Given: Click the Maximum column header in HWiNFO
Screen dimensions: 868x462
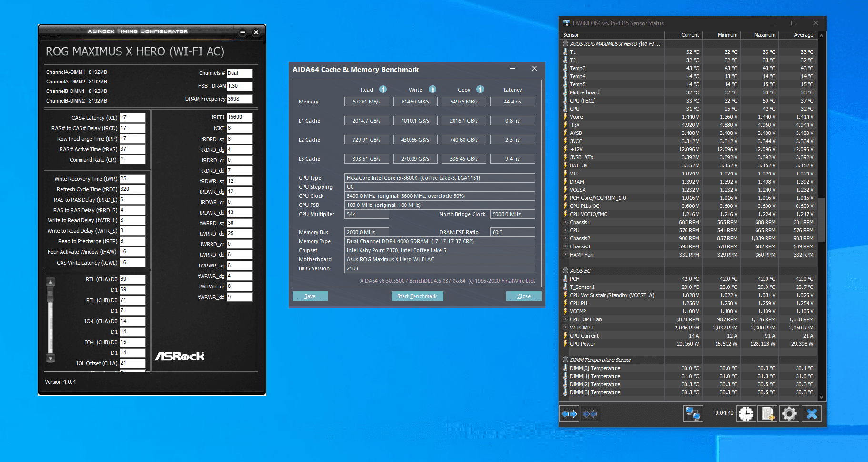Looking at the screenshot, I should pyautogui.click(x=764, y=35).
